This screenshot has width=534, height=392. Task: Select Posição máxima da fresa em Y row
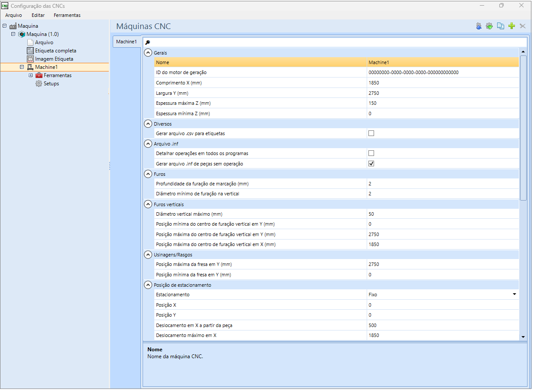click(336, 265)
